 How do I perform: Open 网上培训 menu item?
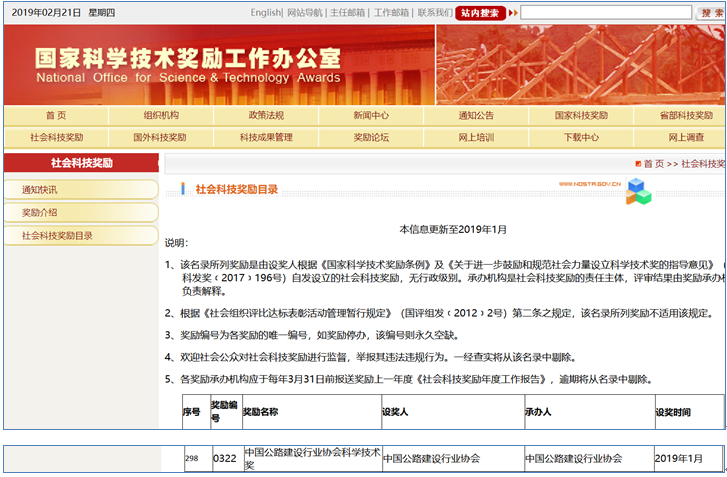476,137
